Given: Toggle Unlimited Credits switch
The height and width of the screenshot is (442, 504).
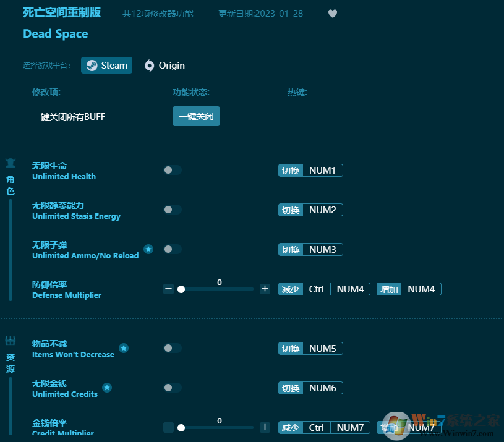Looking at the screenshot, I should point(173,388).
